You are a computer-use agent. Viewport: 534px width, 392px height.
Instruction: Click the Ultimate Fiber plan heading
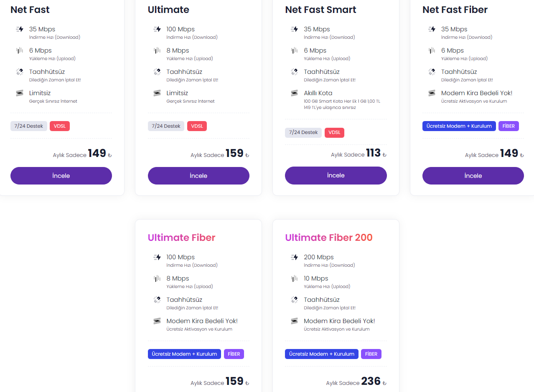181,238
